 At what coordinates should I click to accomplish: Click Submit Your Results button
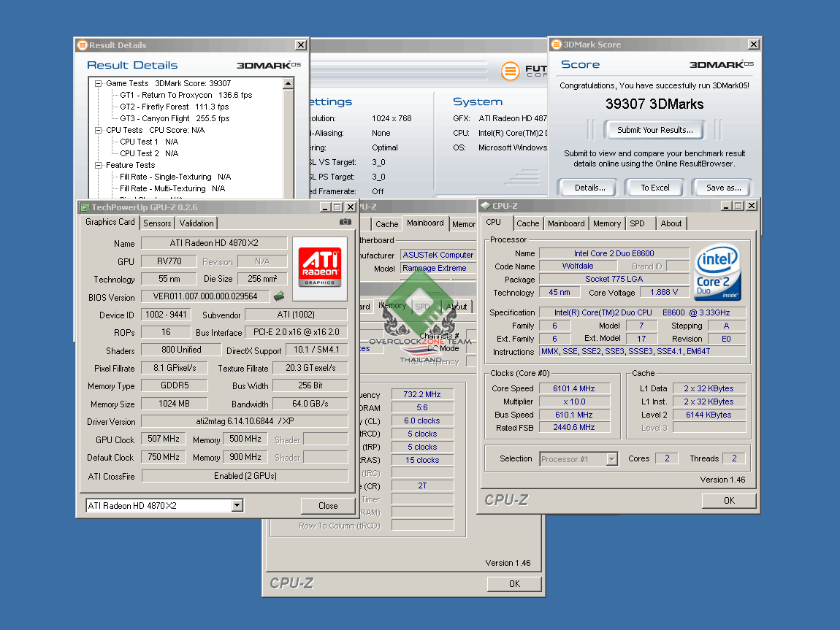[654, 130]
